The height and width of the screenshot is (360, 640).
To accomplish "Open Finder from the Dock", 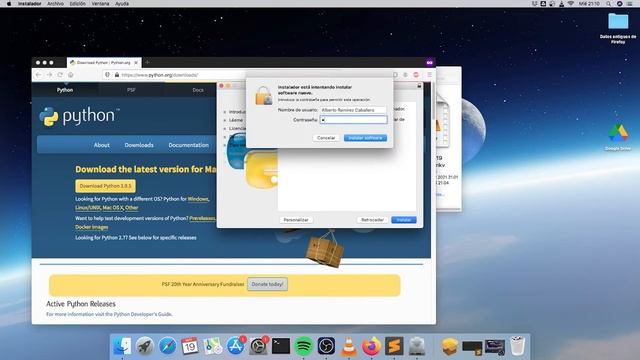I will [x=122, y=346].
